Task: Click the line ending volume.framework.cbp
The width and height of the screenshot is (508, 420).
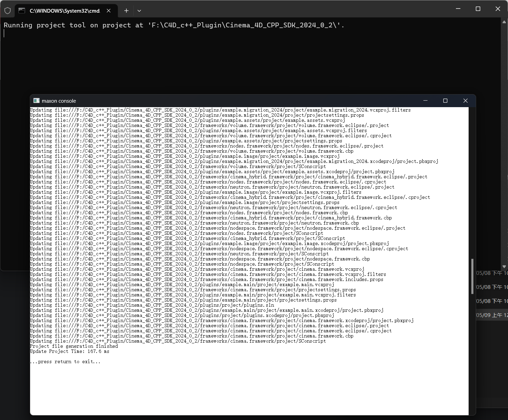Action: coord(192,151)
